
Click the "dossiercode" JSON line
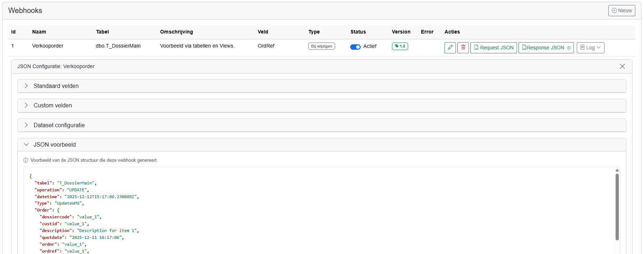click(70, 217)
